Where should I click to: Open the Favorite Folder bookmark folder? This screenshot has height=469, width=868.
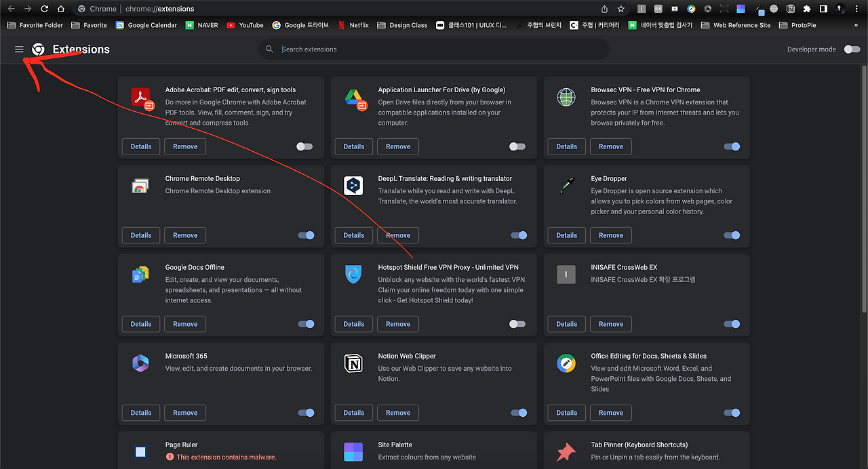coord(35,25)
